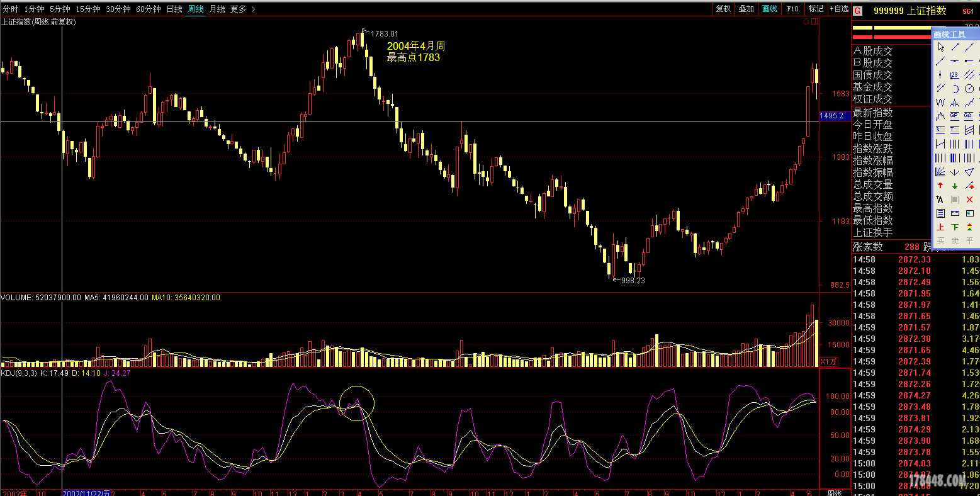
Task: Click the KDJ(9,3,3) indicator label
Action: click(x=19, y=373)
